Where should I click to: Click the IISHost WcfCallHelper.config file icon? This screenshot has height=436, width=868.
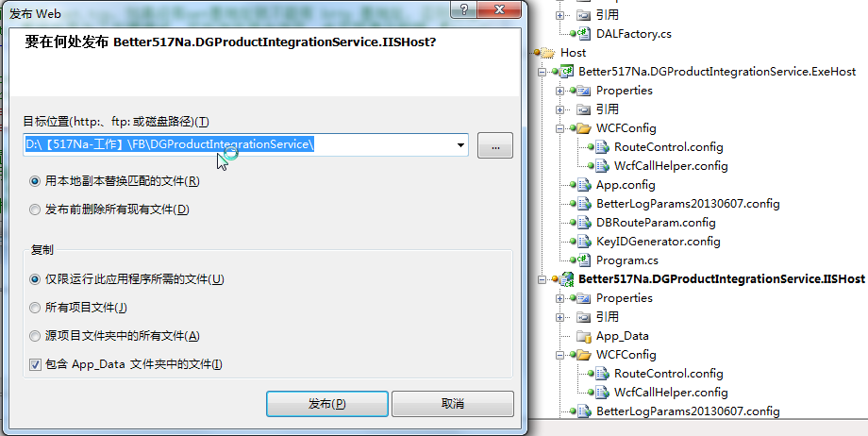602,393
